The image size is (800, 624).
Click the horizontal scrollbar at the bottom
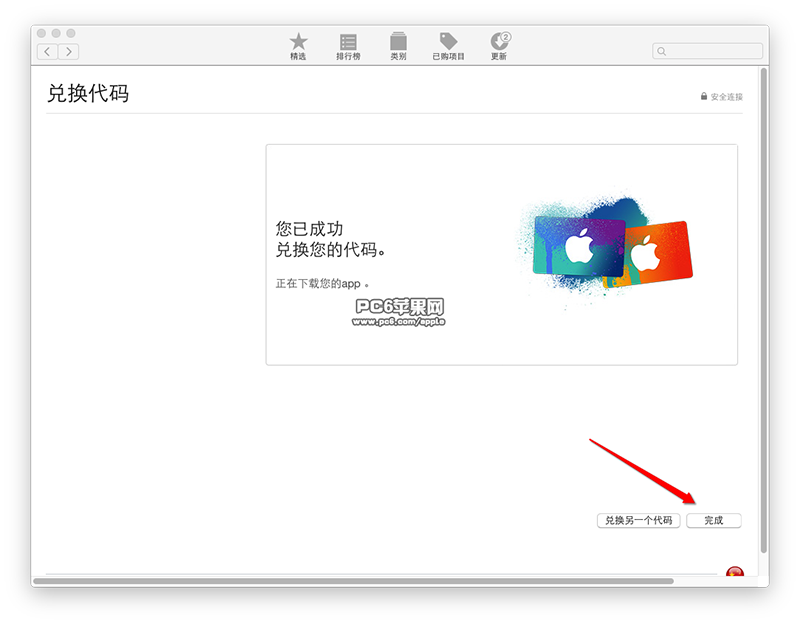point(350,580)
